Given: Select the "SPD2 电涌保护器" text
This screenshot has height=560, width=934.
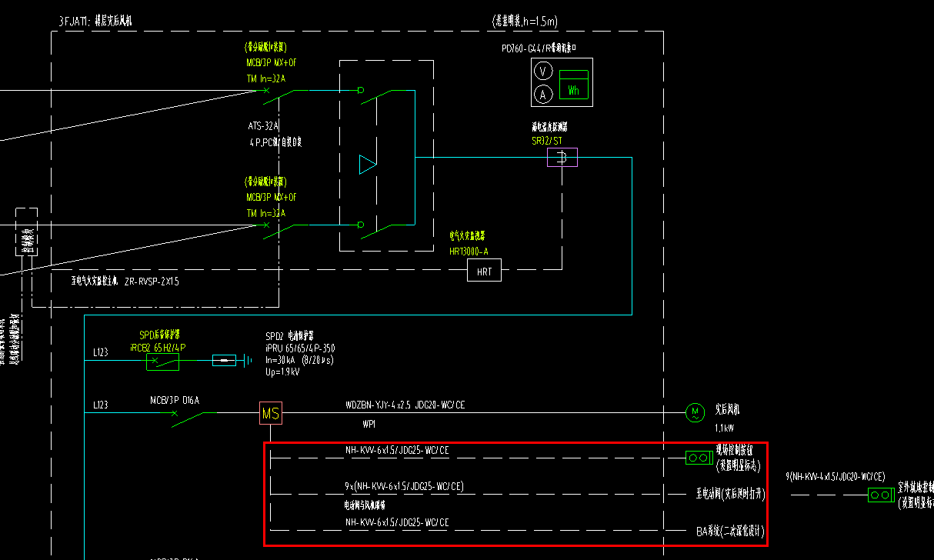Looking at the screenshot, I should pos(291,336).
